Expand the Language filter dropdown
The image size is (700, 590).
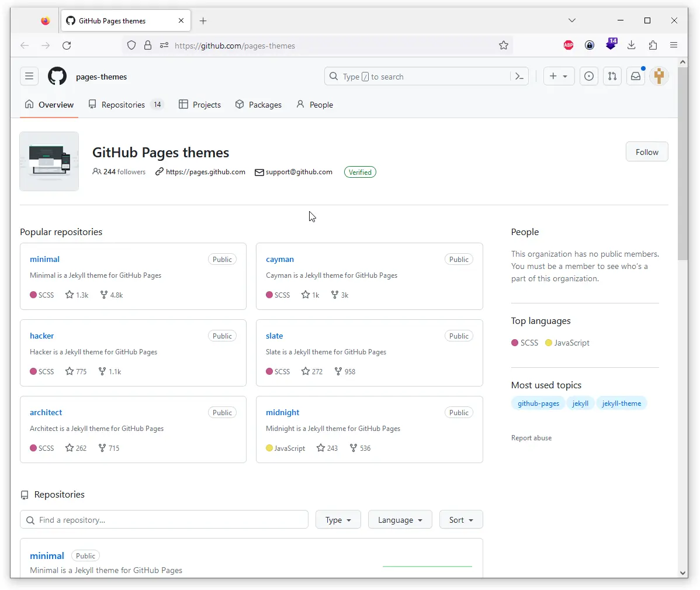coord(400,520)
